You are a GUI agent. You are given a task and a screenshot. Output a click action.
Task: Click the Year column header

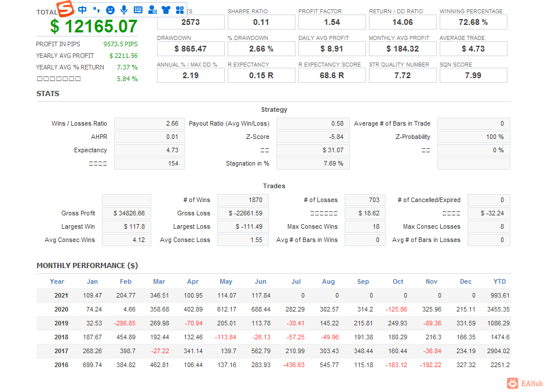click(x=57, y=281)
